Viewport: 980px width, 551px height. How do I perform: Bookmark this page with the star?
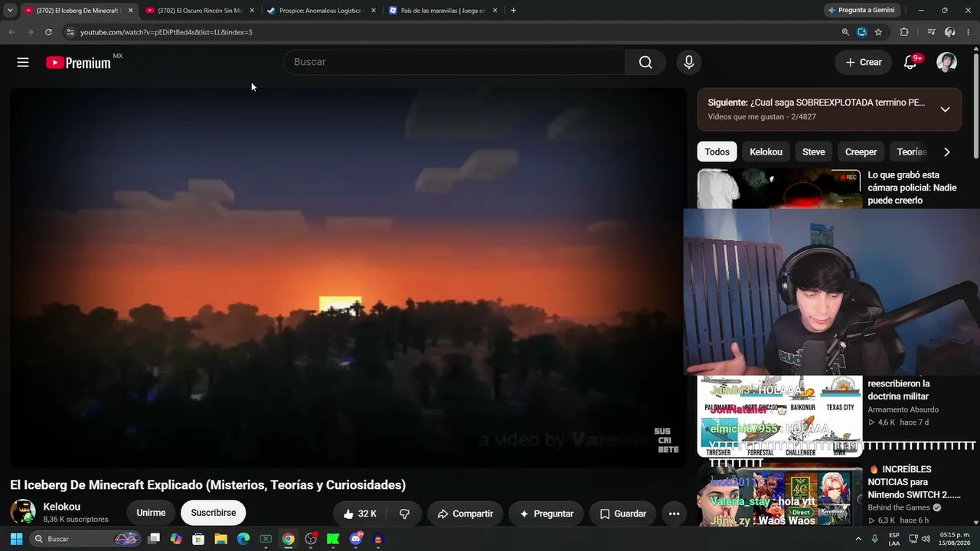click(x=878, y=32)
